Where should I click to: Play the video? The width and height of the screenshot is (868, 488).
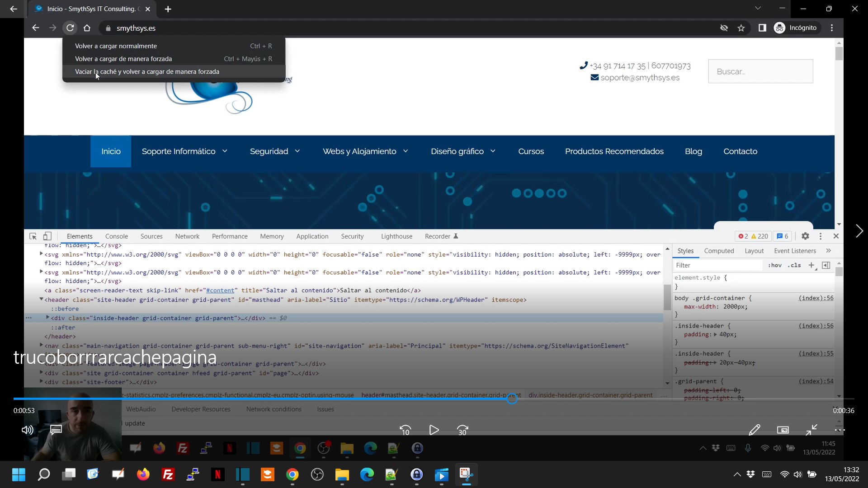pyautogui.click(x=434, y=430)
